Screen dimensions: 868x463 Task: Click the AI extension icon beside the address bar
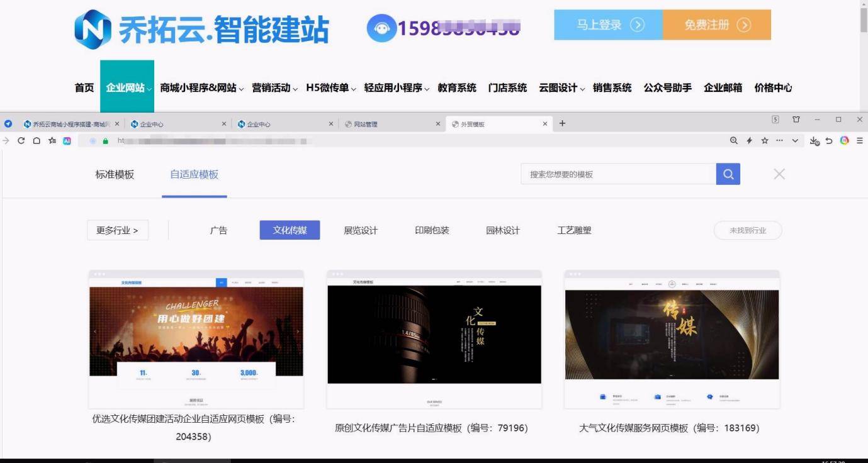[x=67, y=140]
